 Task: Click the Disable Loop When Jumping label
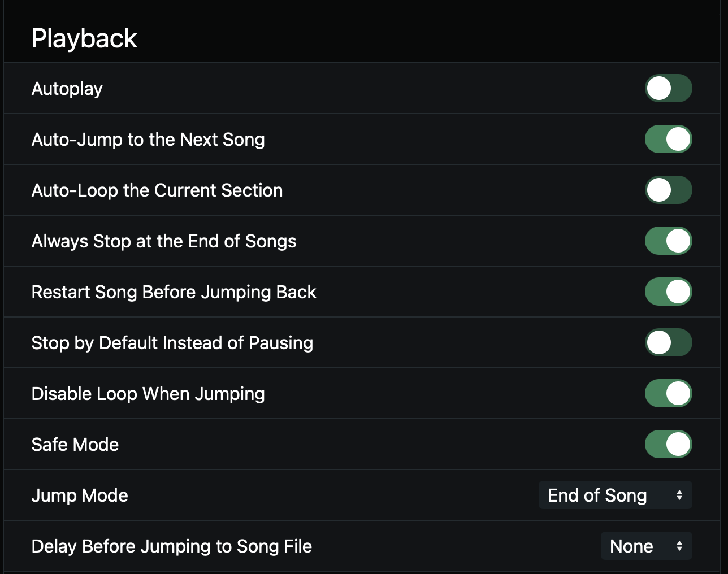pyautogui.click(x=148, y=394)
